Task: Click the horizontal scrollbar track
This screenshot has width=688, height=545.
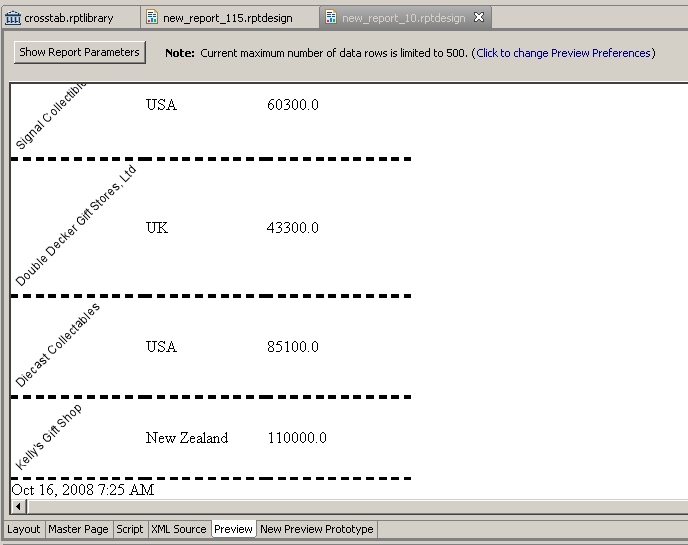Action: click(358, 506)
